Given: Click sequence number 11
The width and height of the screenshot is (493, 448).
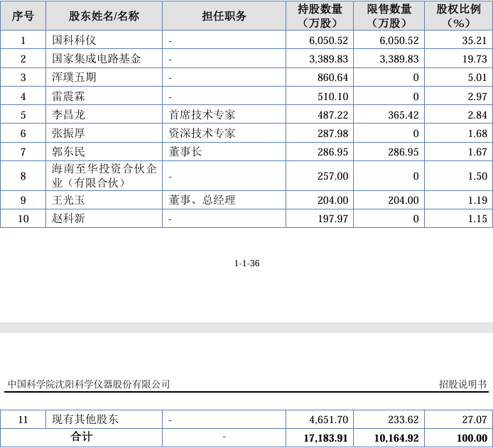Looking at the screenshot, I should pyautogui.click(x=23, y=420).
